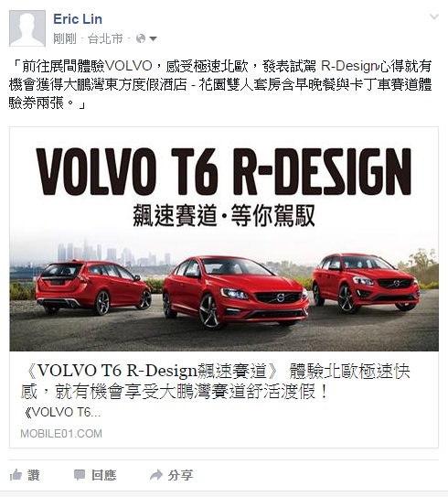448x497 pixels.
Task: Click the share arrow icon
Action: pos(155,475)
